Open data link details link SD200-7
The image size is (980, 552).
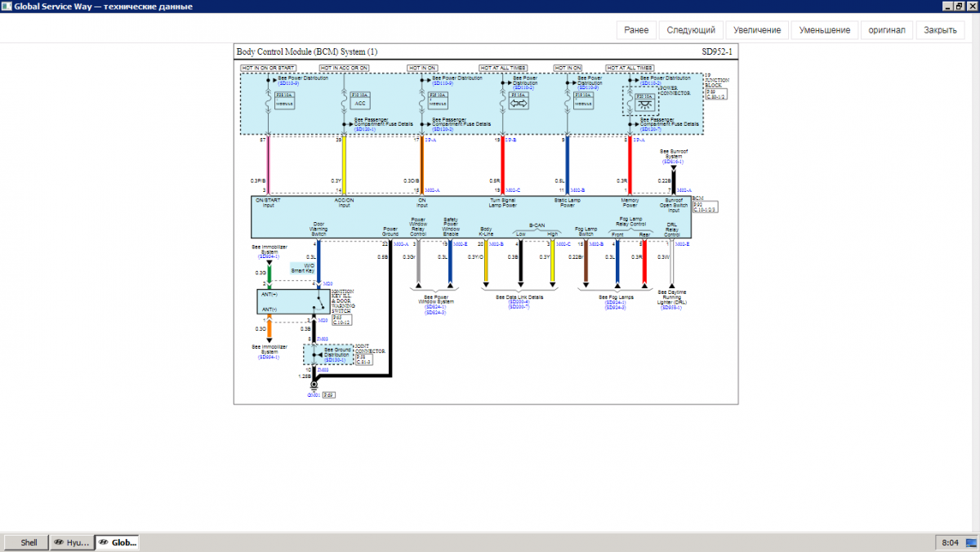click(519, 307)
